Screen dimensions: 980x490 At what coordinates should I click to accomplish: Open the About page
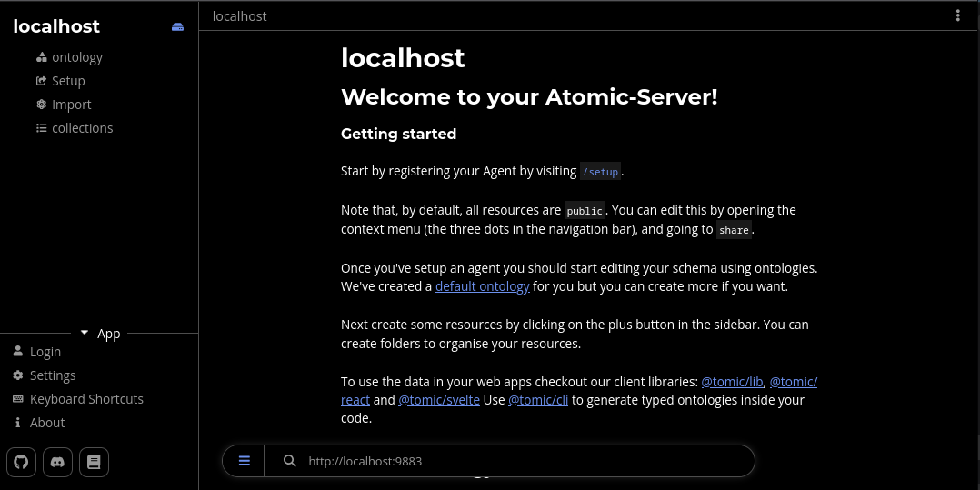47,423
